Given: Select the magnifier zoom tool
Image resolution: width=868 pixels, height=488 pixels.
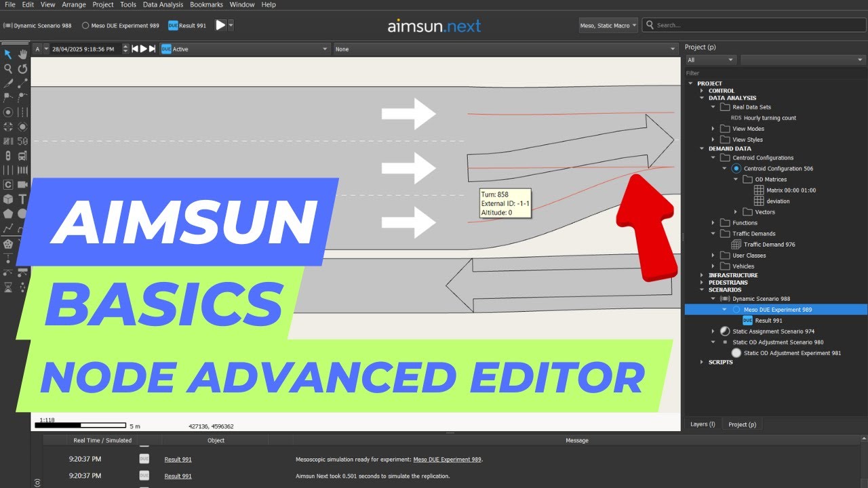Looking at the screenshot, I should pyautogui.click(x=8, y=68).
